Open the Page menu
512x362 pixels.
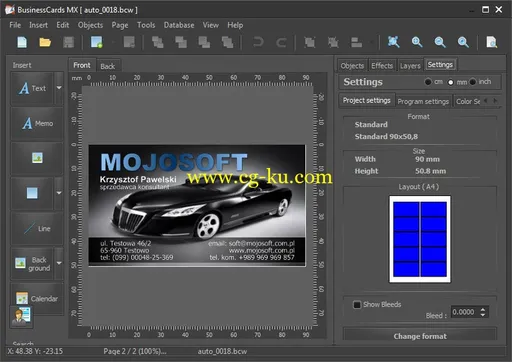(120, 25)
